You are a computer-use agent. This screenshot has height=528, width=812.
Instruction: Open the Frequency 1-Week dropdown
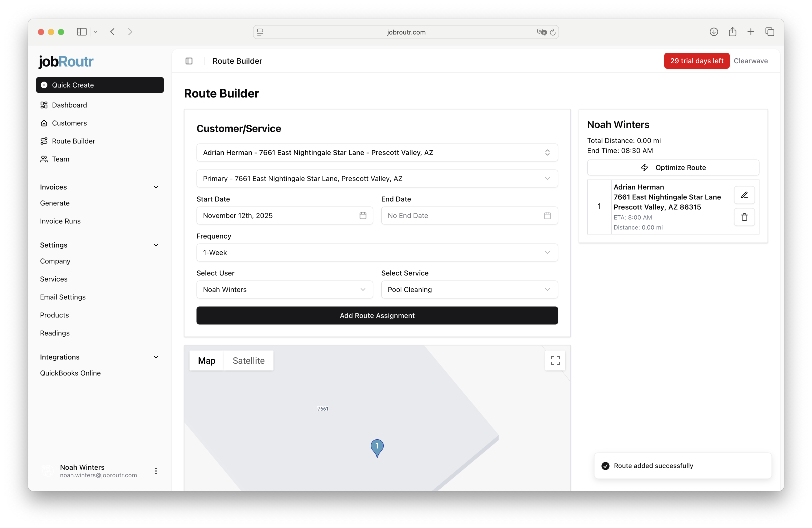pos(377,253)
